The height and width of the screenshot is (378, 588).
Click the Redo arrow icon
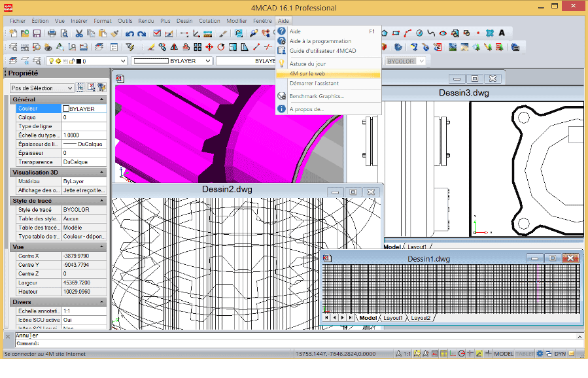click(x=141, y=33)
